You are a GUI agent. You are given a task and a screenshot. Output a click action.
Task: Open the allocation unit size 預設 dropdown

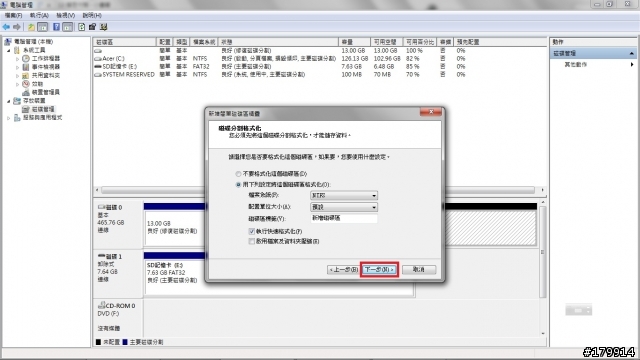[344, 207]
